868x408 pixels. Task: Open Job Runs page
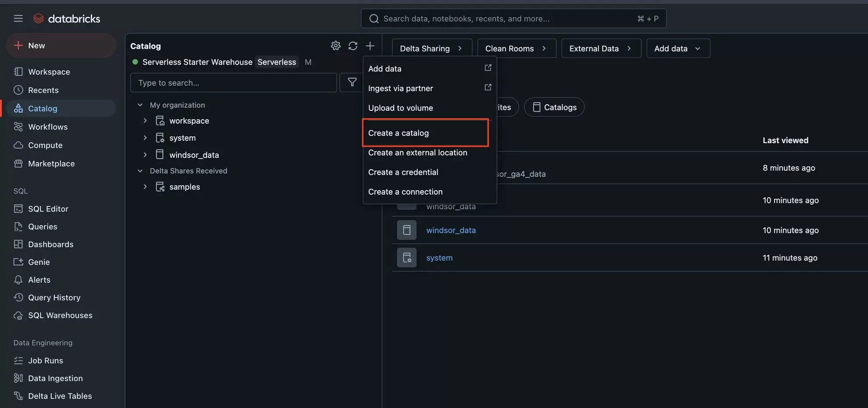(46, 360)
